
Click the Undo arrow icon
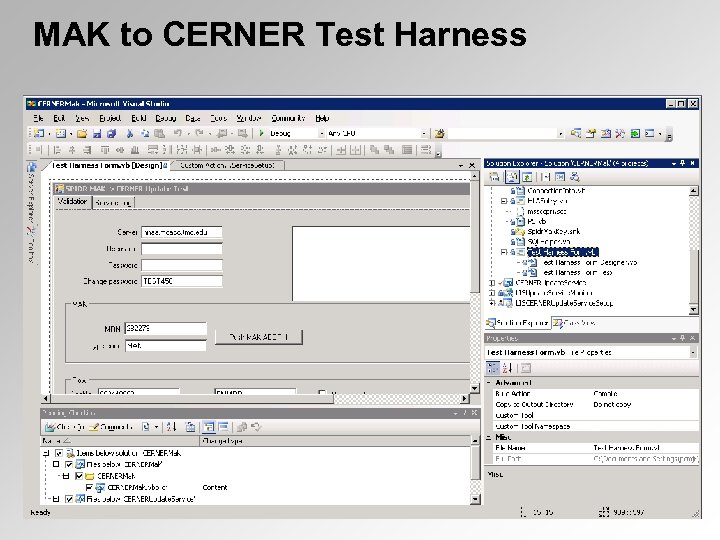pos(178,133)
